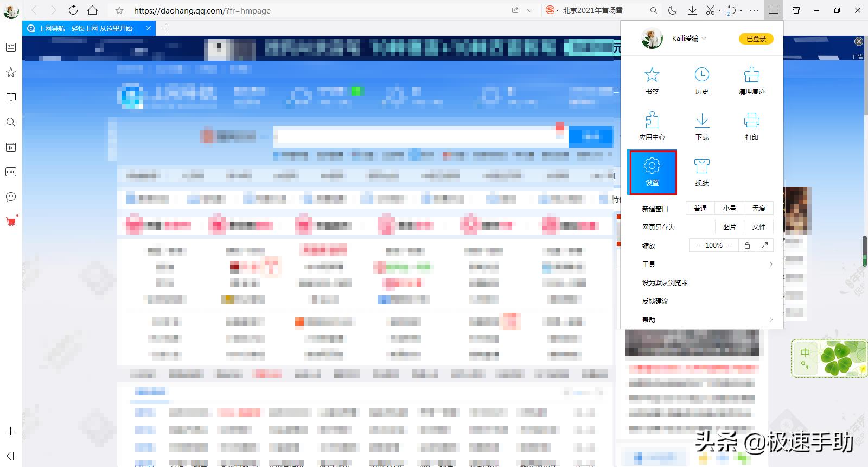Open screenshot tool dropdown arrow
This screenshot has width=868, height=467.
tap(720, 11)
